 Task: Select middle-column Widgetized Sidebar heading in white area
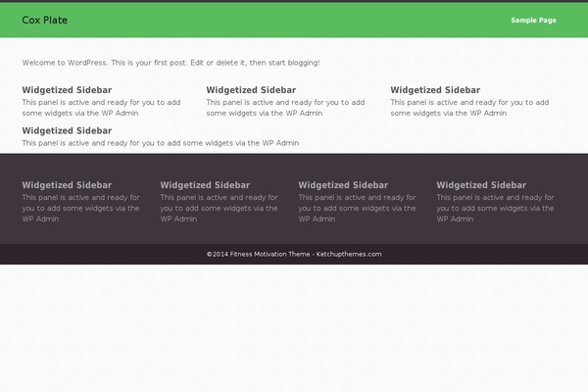point(251,90)
